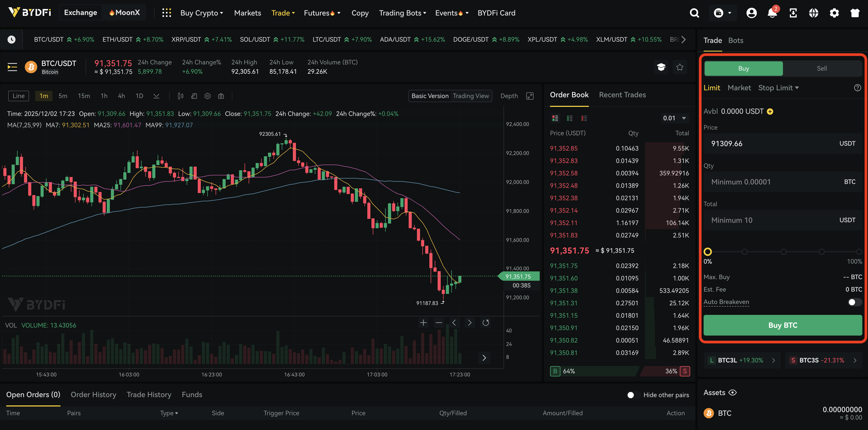Click the chart screenshot camera icon
The height and width of the screenshot is (430, 868).
coord(221,96)
